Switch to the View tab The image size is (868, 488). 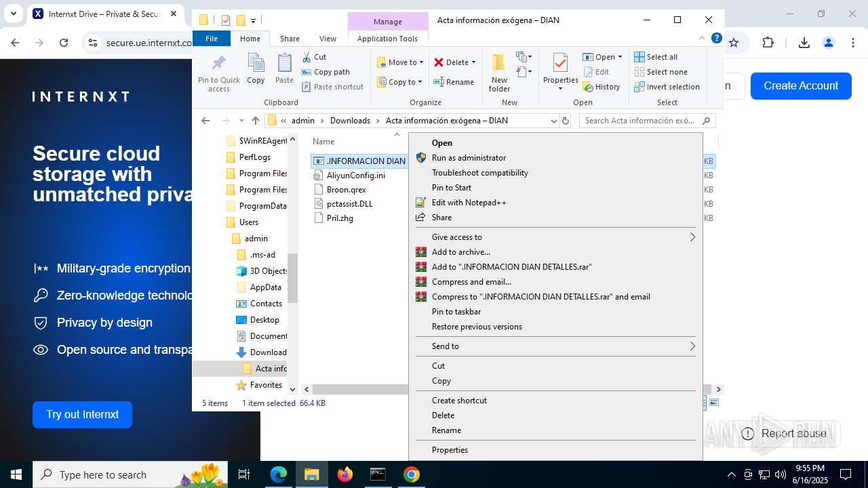click(x=328, y=39)
